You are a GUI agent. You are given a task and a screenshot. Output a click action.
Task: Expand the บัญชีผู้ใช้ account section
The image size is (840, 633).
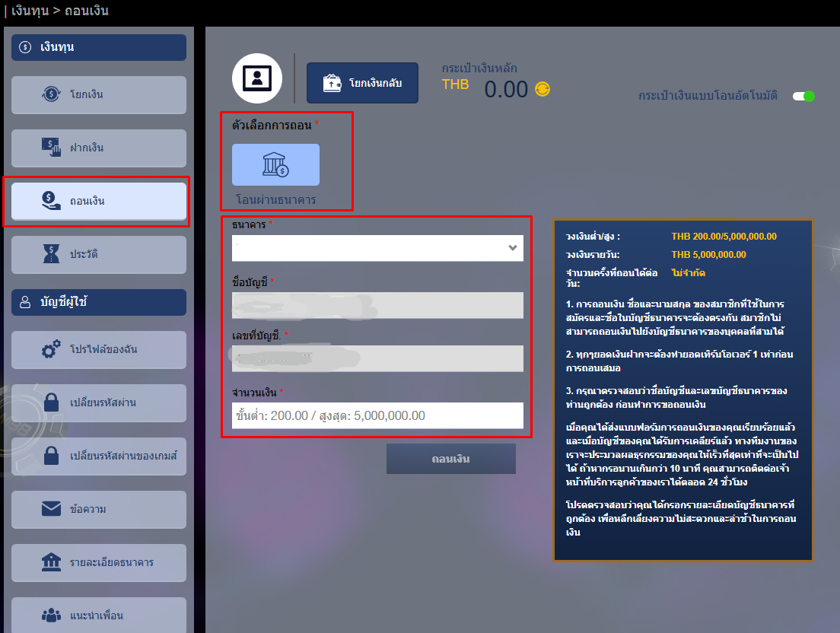coord(98,302)
